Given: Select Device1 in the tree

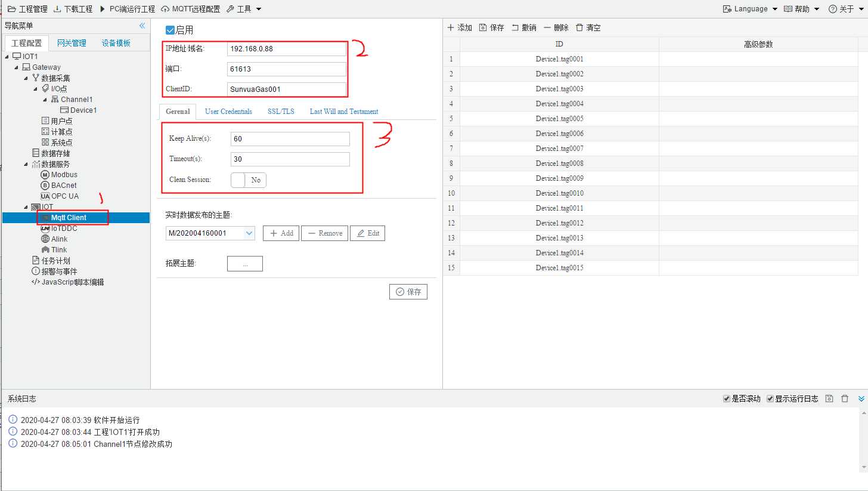Looking at the screenshot, I should [x=78, y=110].
